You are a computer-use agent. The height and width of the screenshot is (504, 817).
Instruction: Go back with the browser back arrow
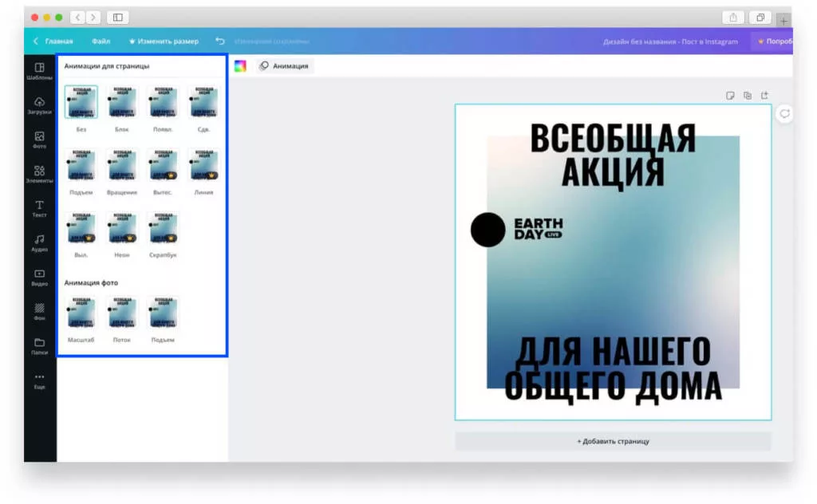click(x=77, y=18)
